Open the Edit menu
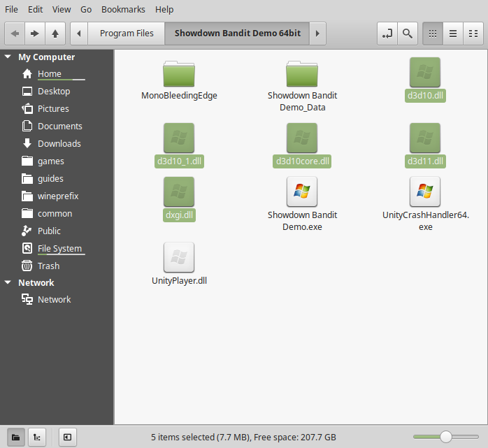The width and height of the screenshot is (488, 448). 35,10
